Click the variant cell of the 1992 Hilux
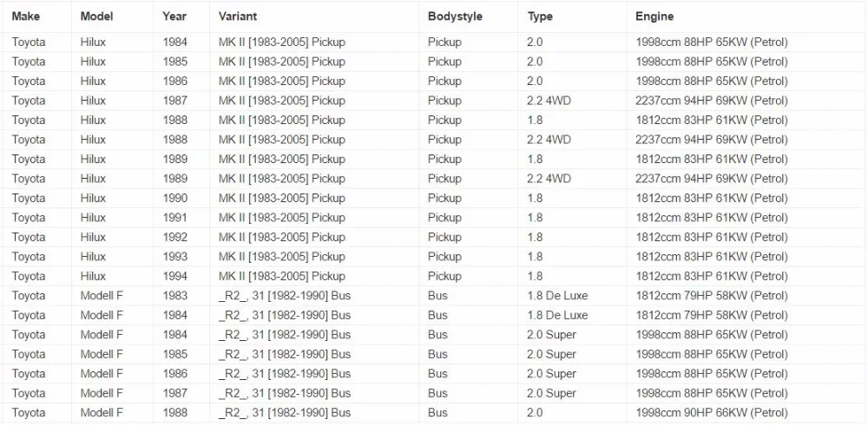 pos(282,238)
